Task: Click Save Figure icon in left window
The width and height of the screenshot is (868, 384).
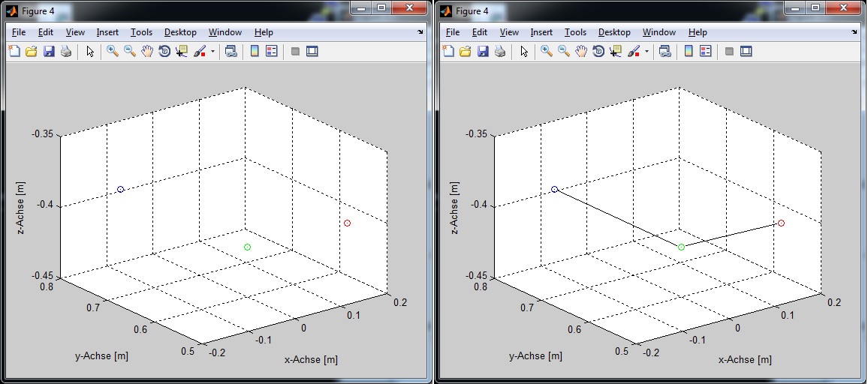Action: pos(49,52)
